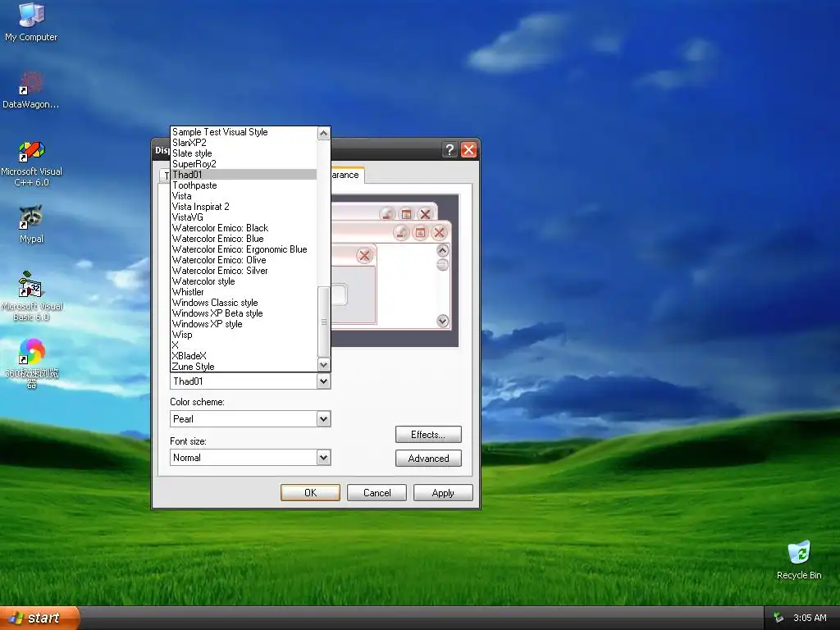Select the DataWagon desktop shortcut
Screen dimensions: 840x630
pyautogui.click(x=30, y=89)
